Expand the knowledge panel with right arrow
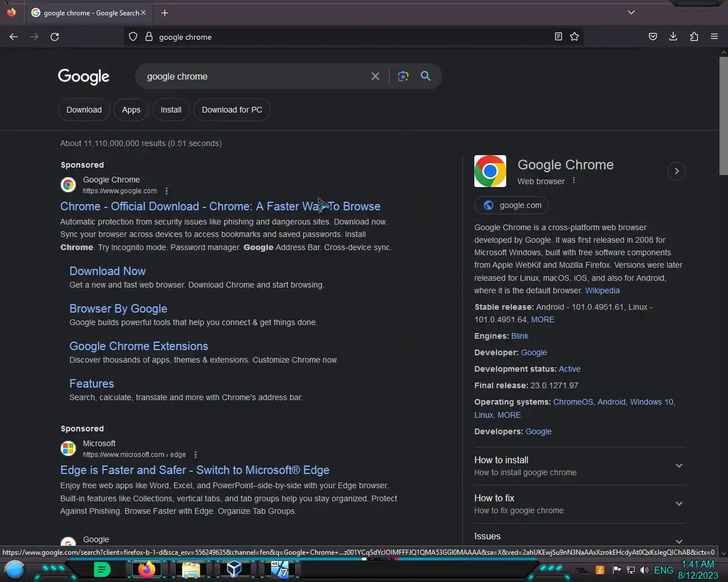The height and width of the screenshot is (582, 728). point(676,171)
